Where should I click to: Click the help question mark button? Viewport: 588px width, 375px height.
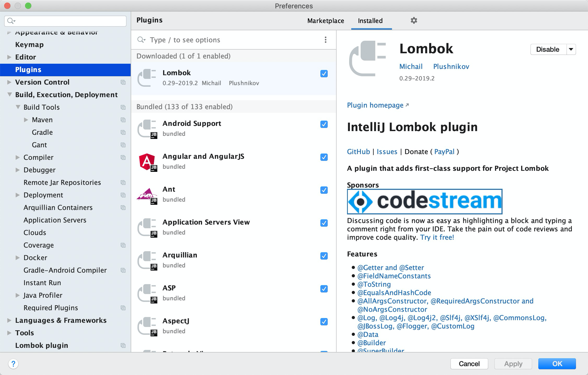[13, 364]
